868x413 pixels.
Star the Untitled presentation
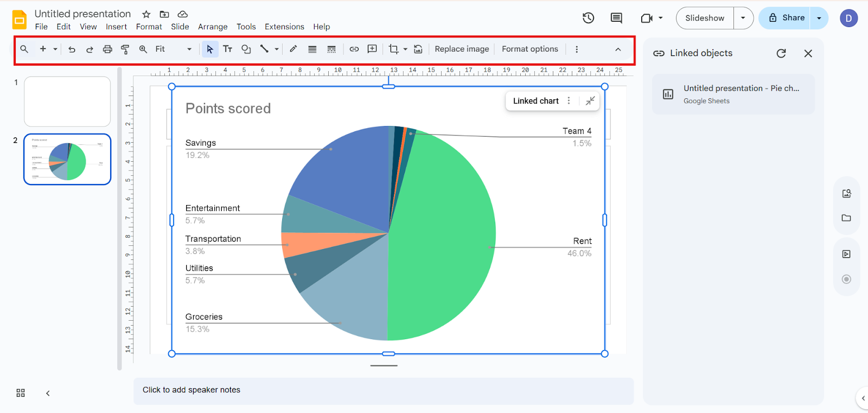[146, 14]
